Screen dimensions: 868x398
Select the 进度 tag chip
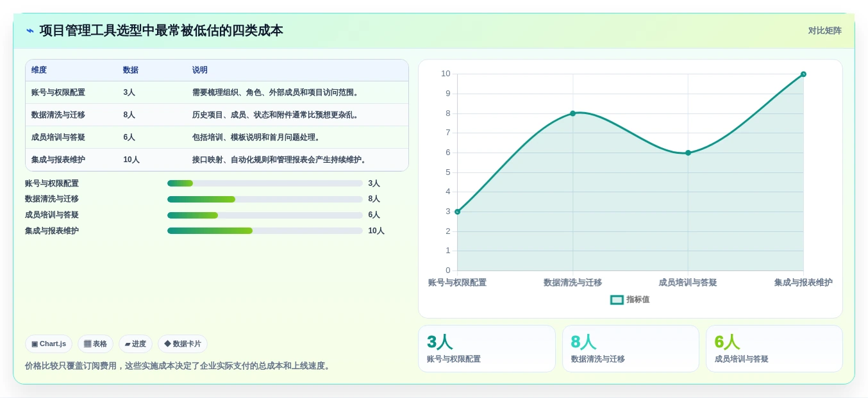point(135,344)
